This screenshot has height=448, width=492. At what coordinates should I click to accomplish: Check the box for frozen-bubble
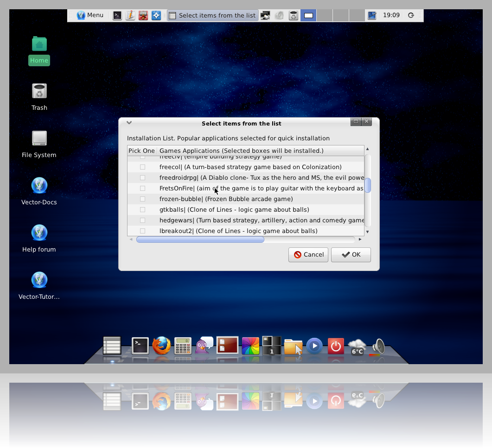[x=143, y=199]
